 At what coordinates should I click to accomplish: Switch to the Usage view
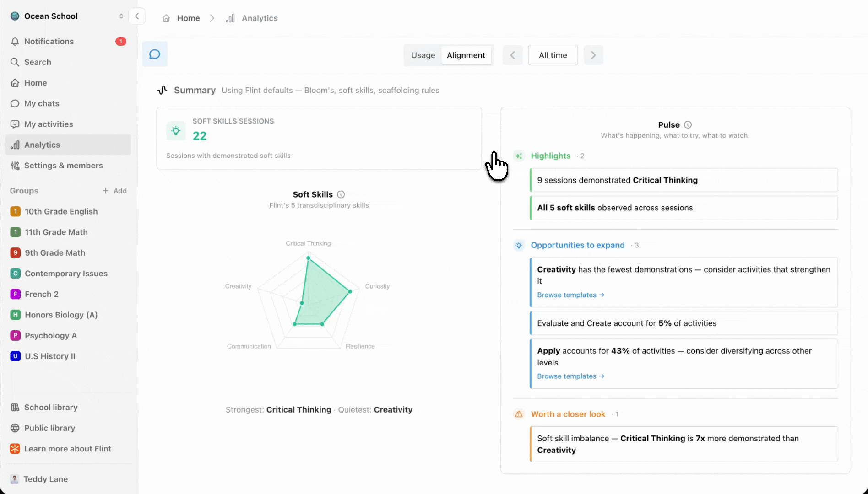423,55
